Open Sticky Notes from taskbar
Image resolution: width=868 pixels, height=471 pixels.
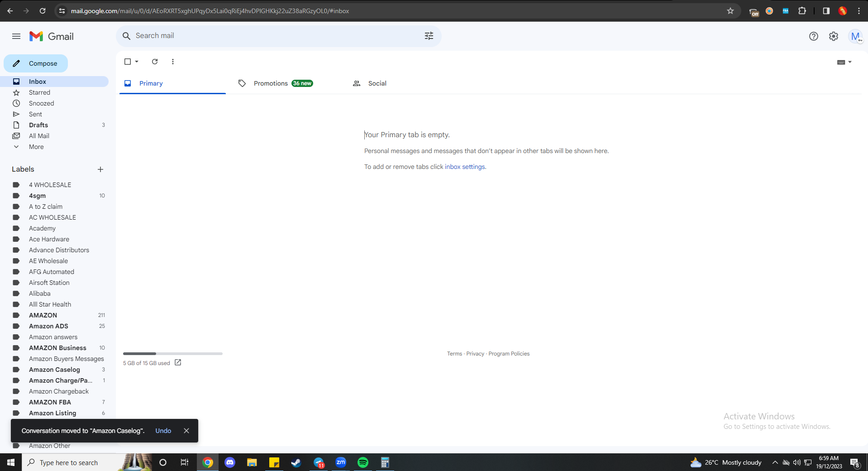[274, 462]
